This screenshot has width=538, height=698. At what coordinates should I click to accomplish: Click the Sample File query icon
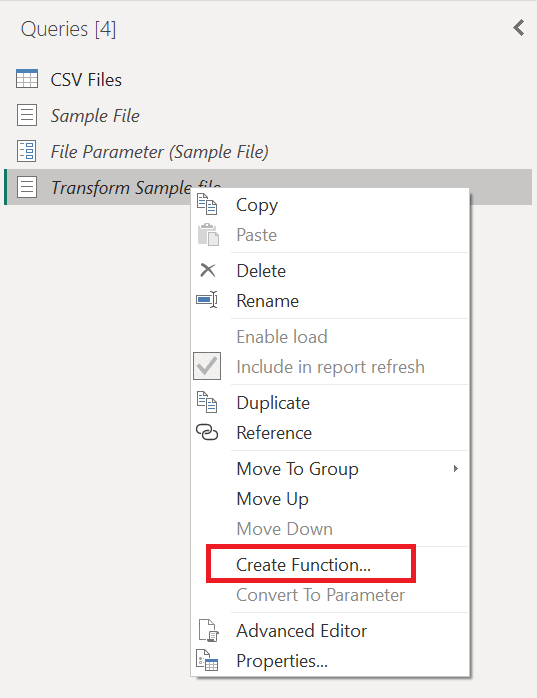(27, 115)
